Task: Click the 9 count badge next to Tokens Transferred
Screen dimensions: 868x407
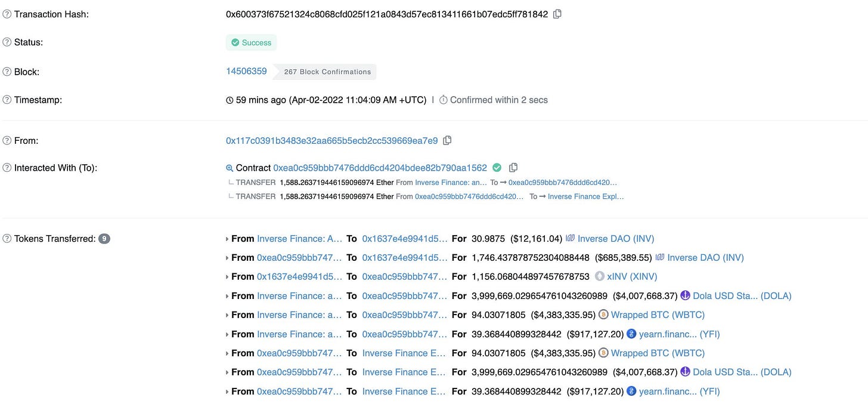Action: coord(104,239)
